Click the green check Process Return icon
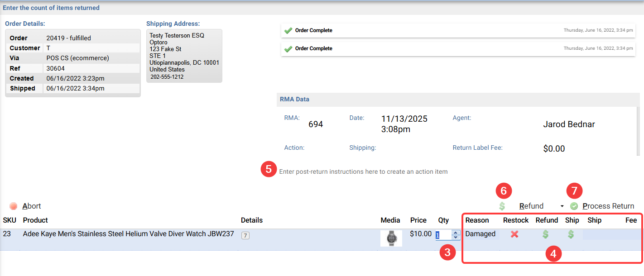 tap(574, 206)
